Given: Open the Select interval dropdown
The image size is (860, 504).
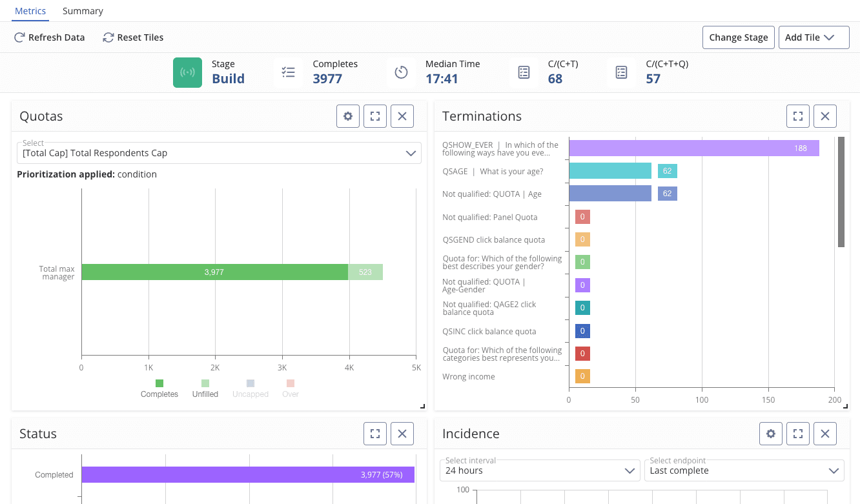Looking at the screenshot, I should coord(540,470).
